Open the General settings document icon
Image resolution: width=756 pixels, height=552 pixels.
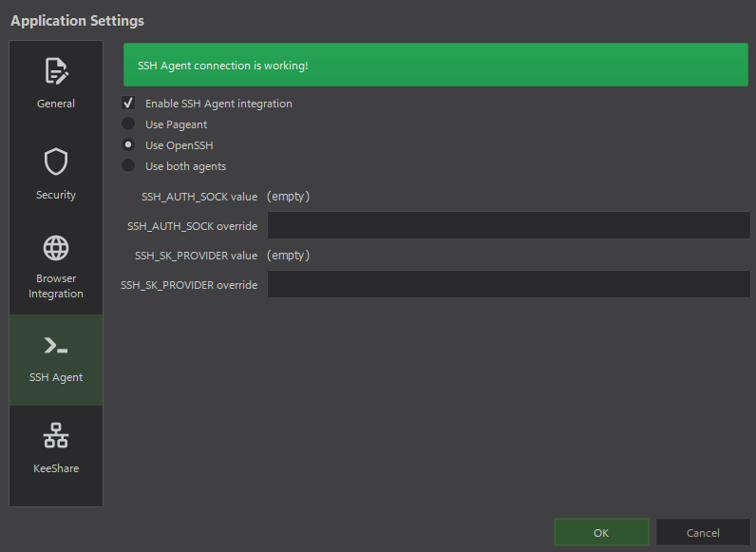pyautogui.click(x=56, y=71)
